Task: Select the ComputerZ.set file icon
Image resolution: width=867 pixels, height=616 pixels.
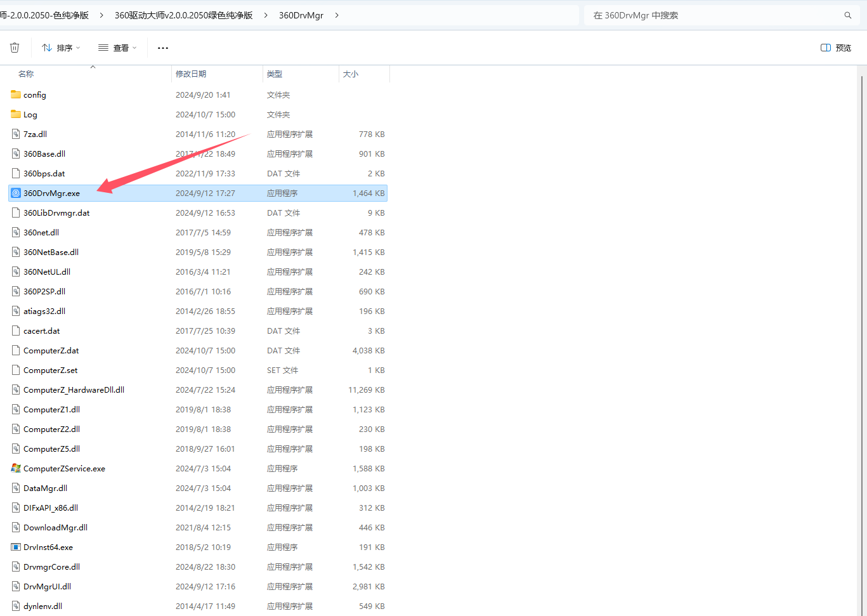Action: coord(16,370)
